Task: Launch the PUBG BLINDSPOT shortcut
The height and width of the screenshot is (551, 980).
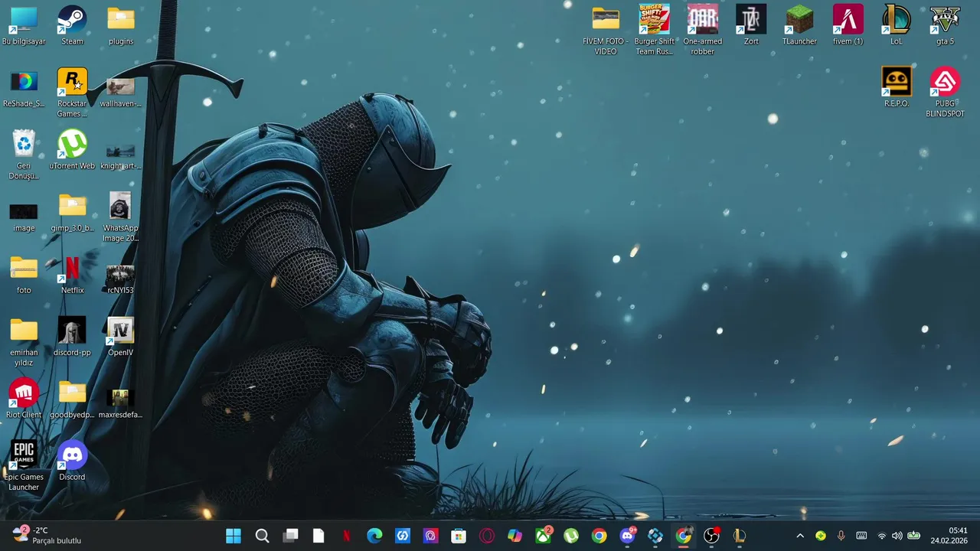Action: [x=945, y=93]
